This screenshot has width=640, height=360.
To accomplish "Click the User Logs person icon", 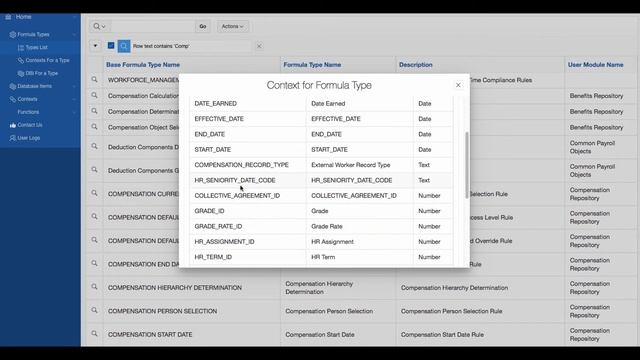I will (13, 138).
